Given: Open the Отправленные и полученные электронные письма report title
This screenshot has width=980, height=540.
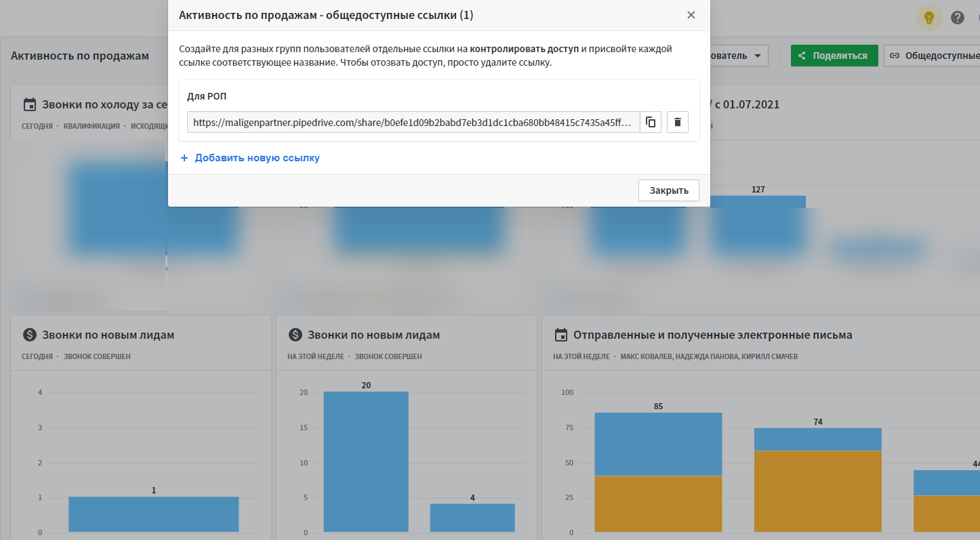Looking at the screenshot, I should tap(713, 335).
